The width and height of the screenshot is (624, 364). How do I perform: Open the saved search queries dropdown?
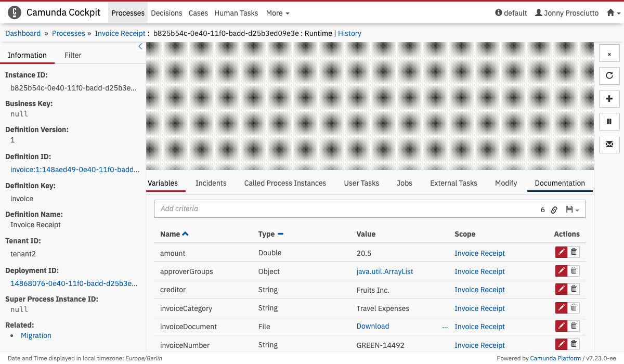click(x=572, y=210)
